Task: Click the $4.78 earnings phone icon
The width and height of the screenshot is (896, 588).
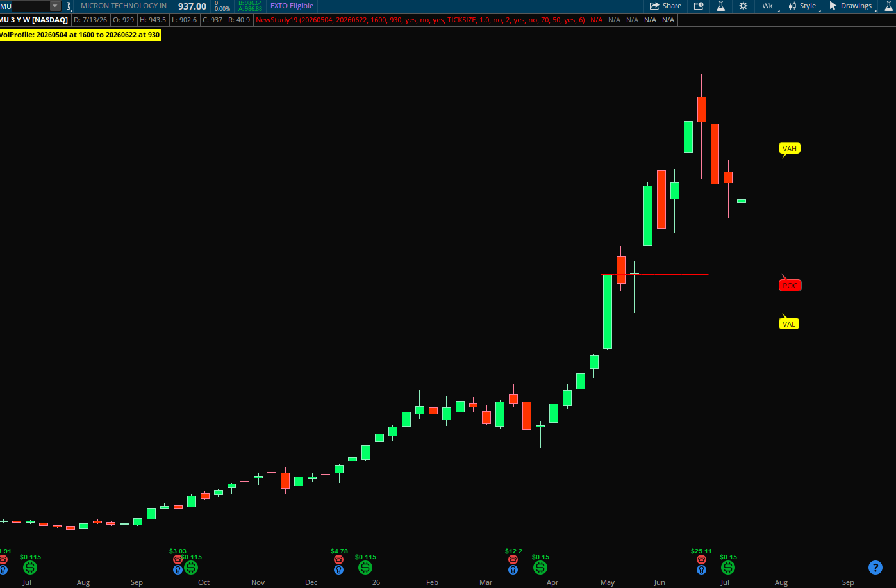Action: tap(338, 560)
